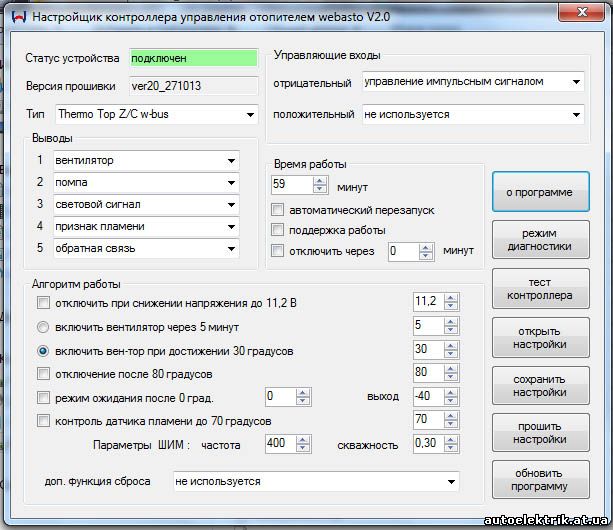613x530 pixels.
Task: Enable the 'автоматический перезапуск' checkbox
Action: tap(277, 209)
